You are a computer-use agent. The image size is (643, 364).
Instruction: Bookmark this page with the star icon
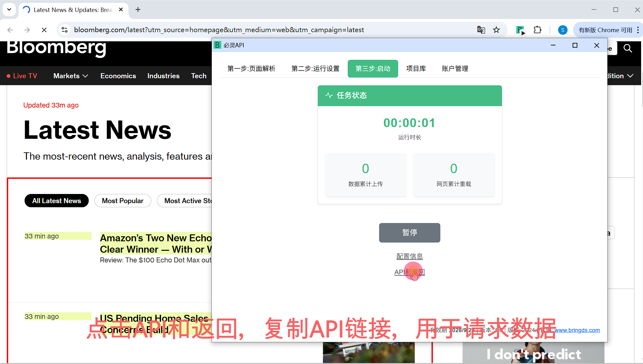click(496, 30)
